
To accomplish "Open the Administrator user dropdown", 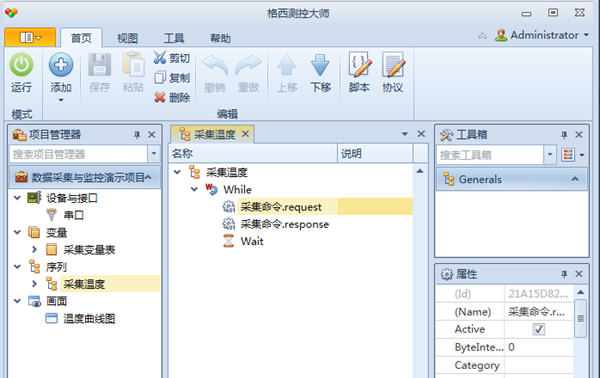I will (x=586, y=35).
